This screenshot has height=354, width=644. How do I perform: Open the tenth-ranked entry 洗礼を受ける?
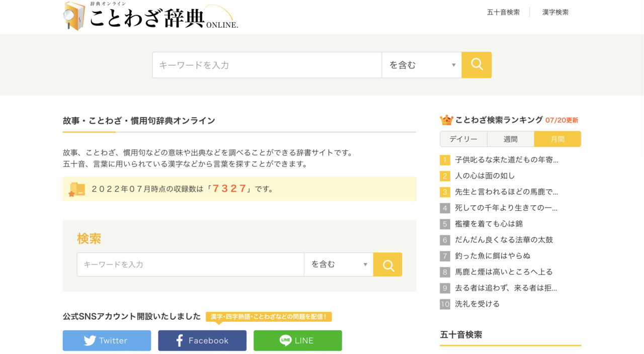[477, 304]
